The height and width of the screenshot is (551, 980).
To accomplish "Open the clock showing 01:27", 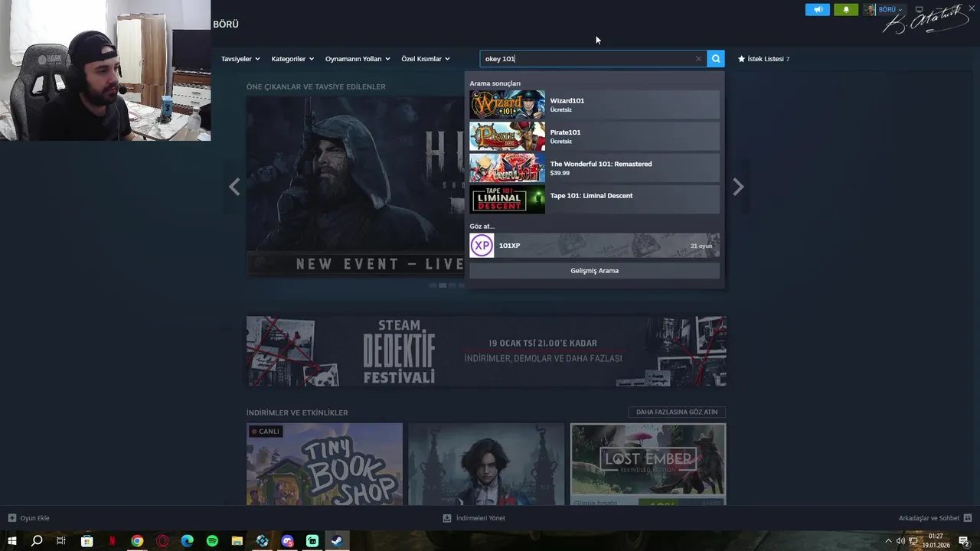I will coord(936,541).
